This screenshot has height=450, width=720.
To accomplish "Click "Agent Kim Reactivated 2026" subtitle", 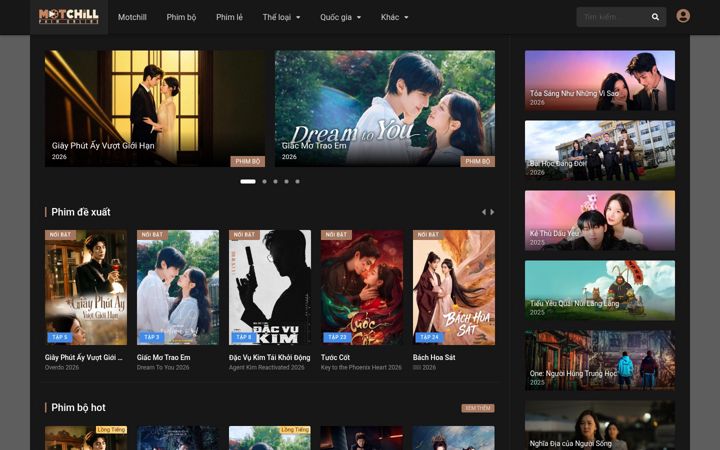I will pyautogui.click(x=266, y=367).
